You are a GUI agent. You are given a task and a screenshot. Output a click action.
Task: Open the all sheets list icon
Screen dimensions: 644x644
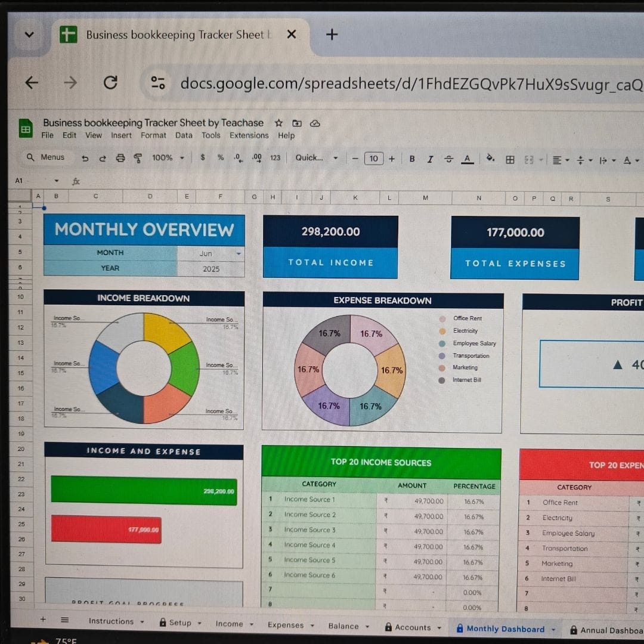[64, 620]
